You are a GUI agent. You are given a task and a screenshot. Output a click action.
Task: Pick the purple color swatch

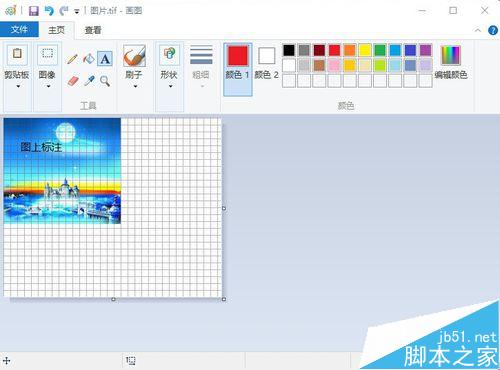click(x=426, y=50)
